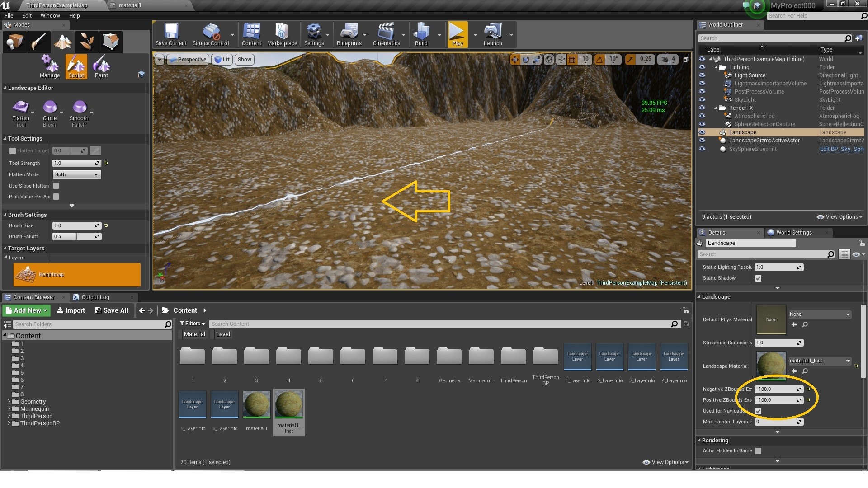Open the Landscape Material dropdown

tap(820, 361)
